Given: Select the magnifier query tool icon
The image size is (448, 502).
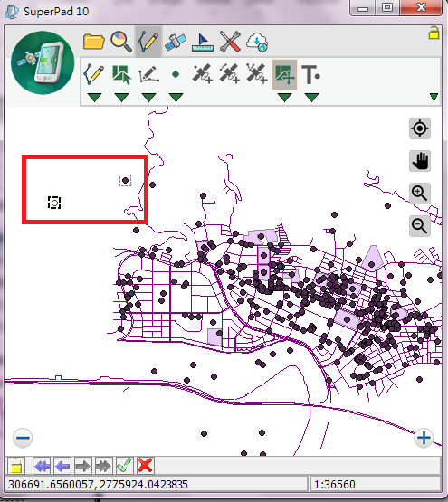Looking at the screenshot, I should click(121, 42).
